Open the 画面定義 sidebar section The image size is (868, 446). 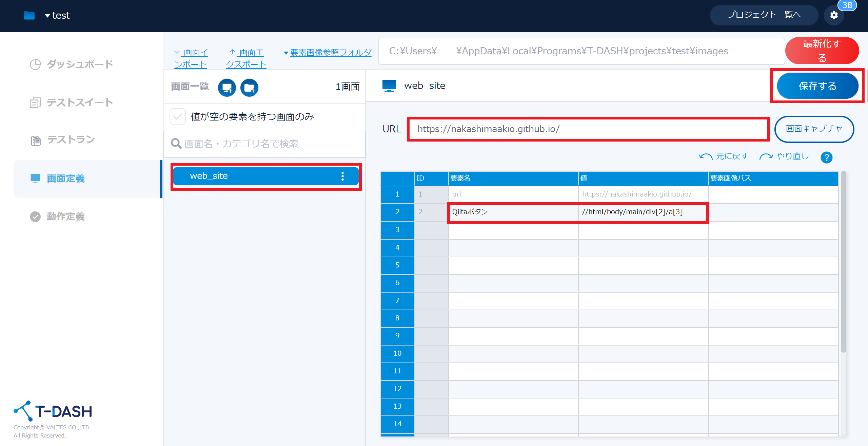point(66,179)
